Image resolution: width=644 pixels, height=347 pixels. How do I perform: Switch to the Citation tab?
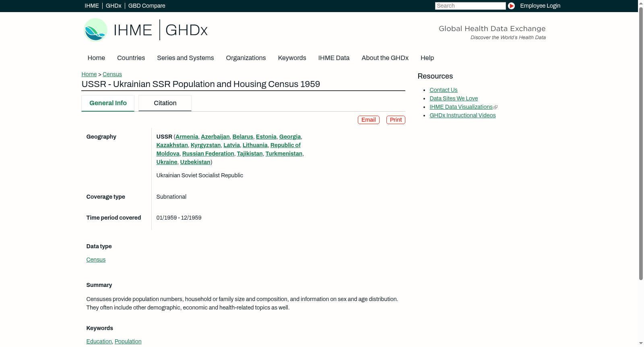tap(165, 103)
